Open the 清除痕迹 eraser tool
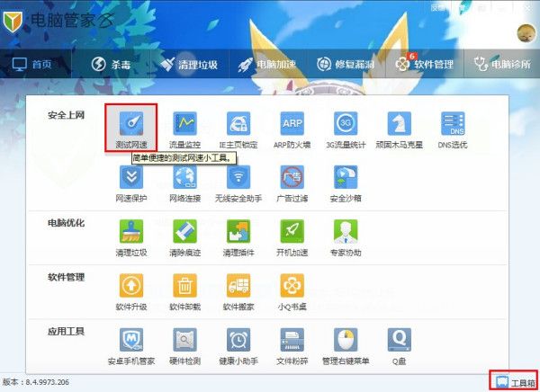 tap(184, 238)
